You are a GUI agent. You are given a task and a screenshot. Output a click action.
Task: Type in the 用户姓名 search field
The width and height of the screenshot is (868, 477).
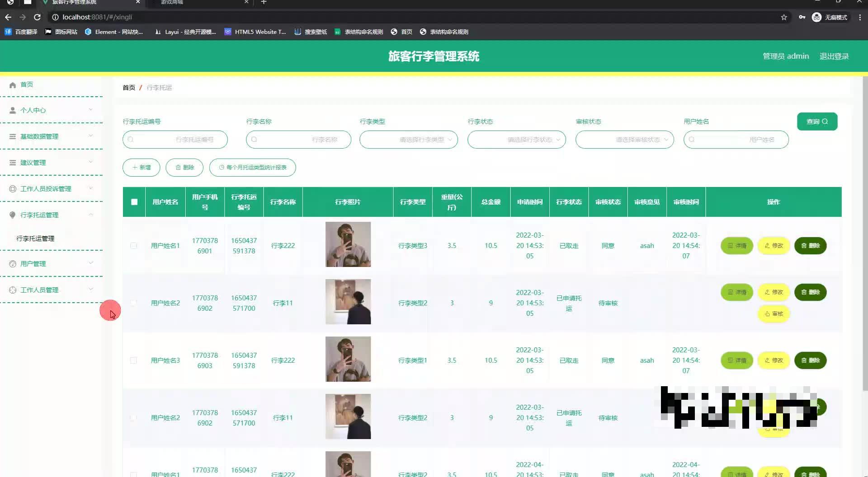(736, 140)
